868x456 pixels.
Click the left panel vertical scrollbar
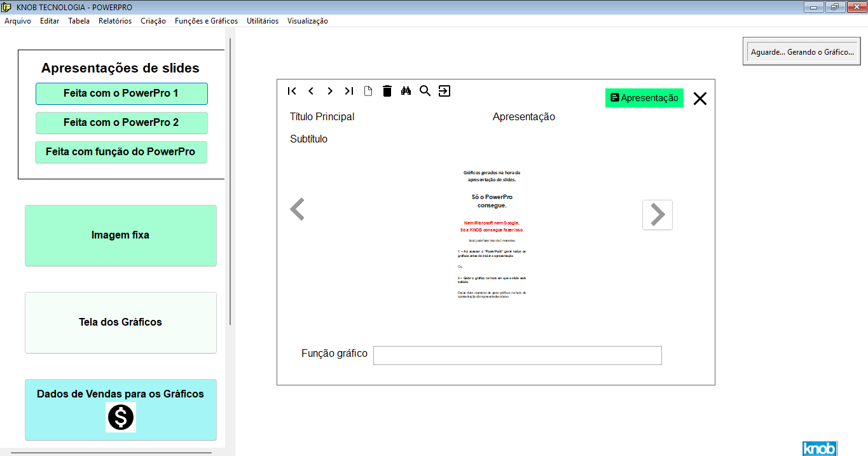pyautogui.click(x=230, y=181)
